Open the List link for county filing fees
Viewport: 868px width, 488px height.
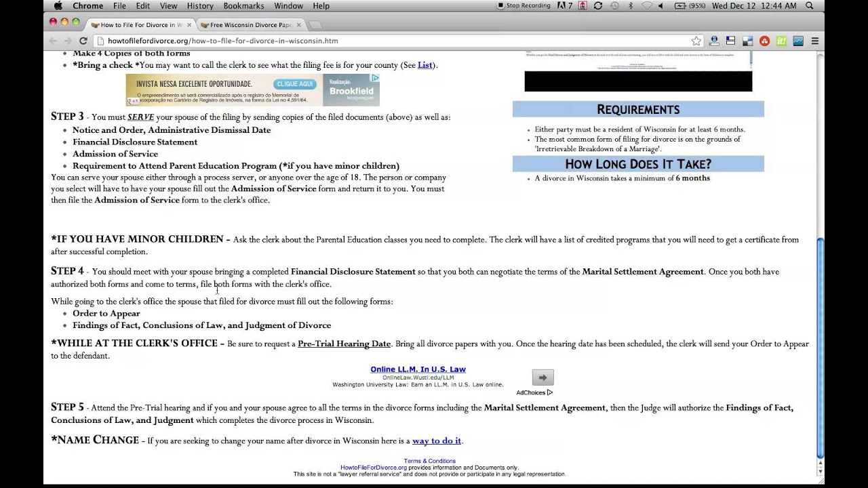click(425, 65)
